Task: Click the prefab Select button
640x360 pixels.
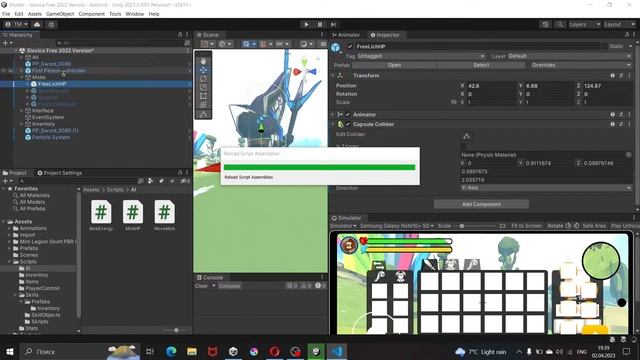Action: click(x=481, y=65)
